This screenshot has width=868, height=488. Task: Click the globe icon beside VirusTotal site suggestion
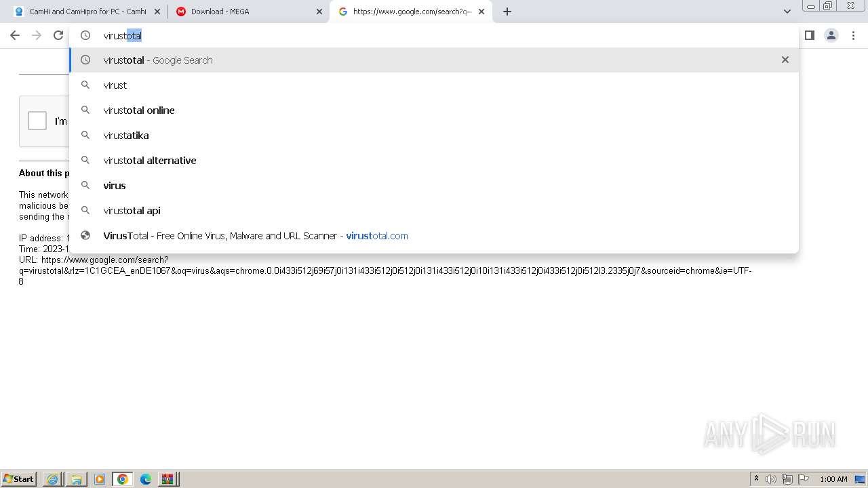[85, 235]
